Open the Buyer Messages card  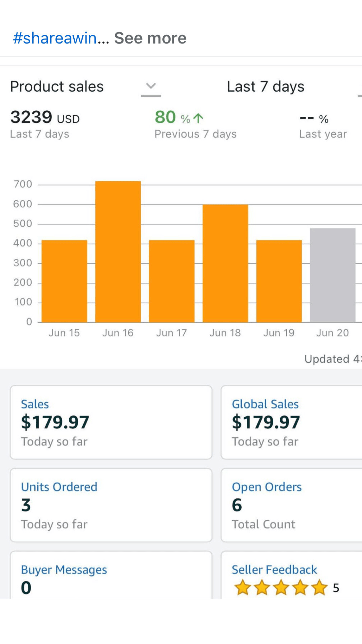(111, 576)
